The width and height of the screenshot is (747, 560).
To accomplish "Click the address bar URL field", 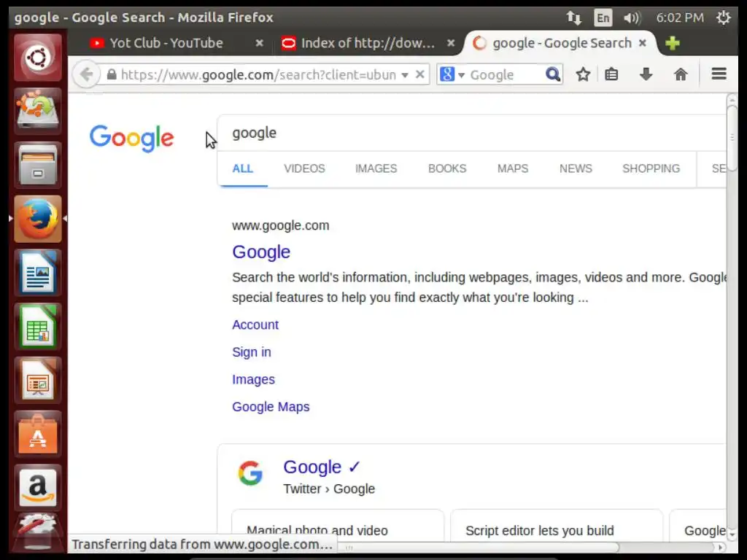I will (258, 75).
